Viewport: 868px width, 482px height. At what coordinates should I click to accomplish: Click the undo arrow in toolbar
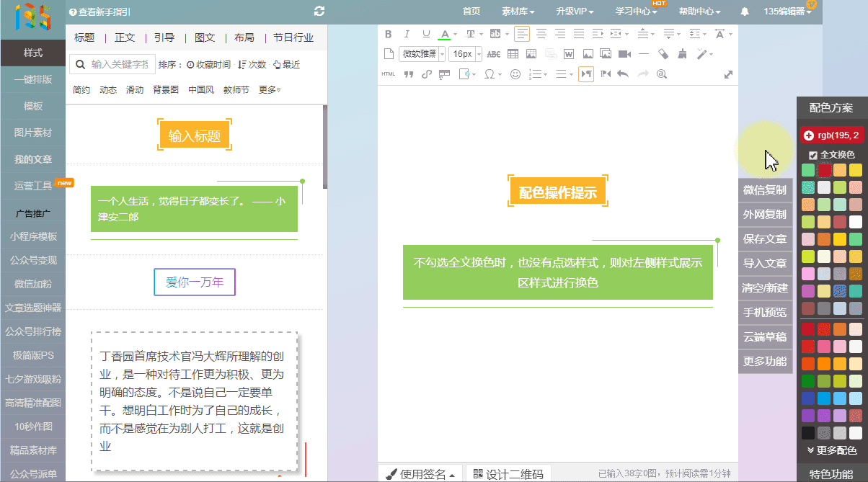(623, 74)
